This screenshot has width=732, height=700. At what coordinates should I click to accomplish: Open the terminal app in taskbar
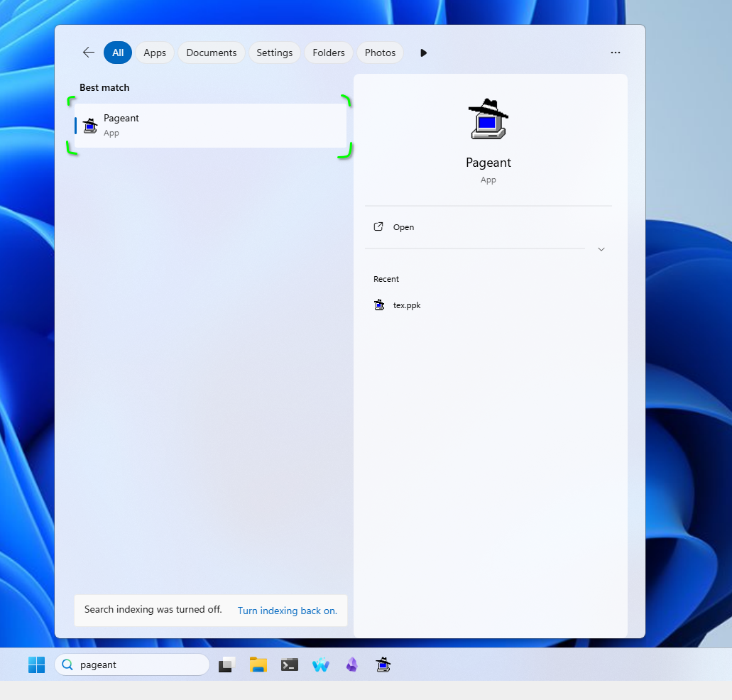(x=290, y=665)
